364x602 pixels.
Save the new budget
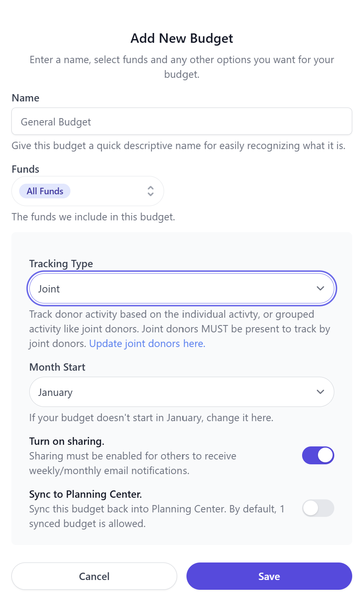pyautogui.click(x=269, y=576)
